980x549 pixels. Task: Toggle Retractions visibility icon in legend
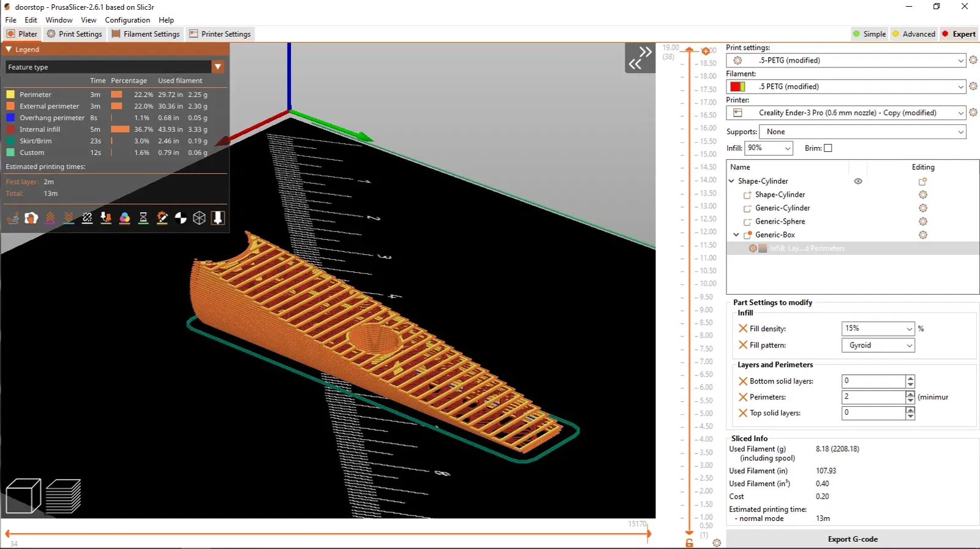coord(50,218)
